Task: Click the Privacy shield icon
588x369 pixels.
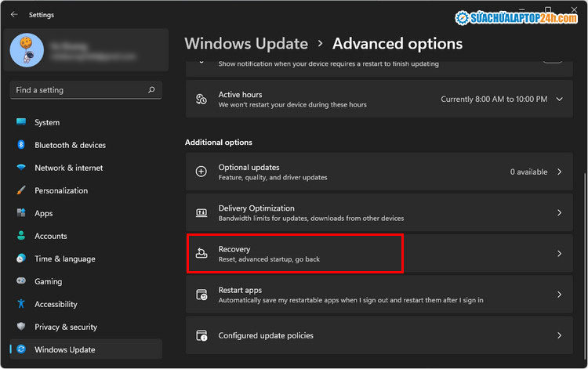Action: tap(21, 326)
